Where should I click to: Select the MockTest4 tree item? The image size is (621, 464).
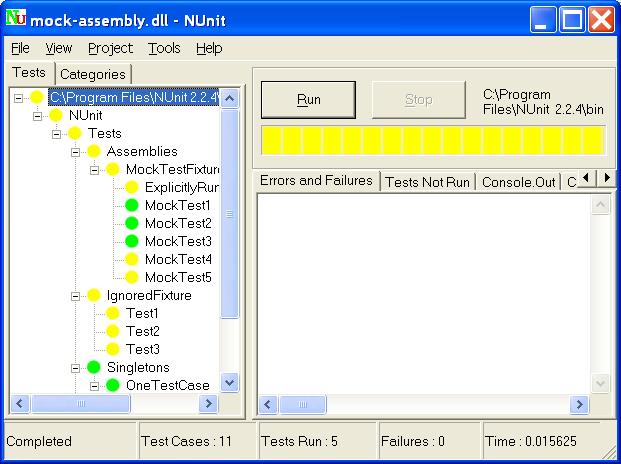tap(178, 259)
